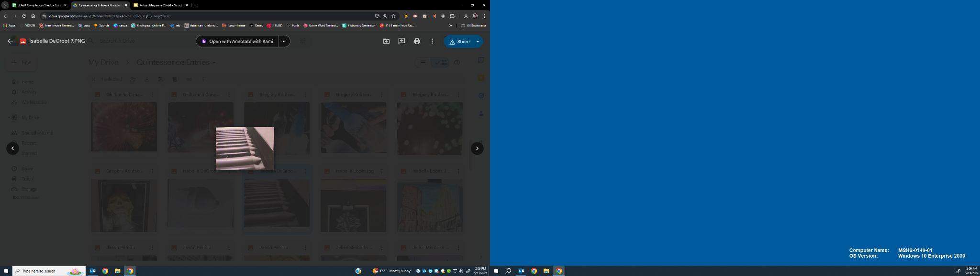Open the 65°F Mostly sunny weather widget
The image size is (980, 276).
(392, 271)
